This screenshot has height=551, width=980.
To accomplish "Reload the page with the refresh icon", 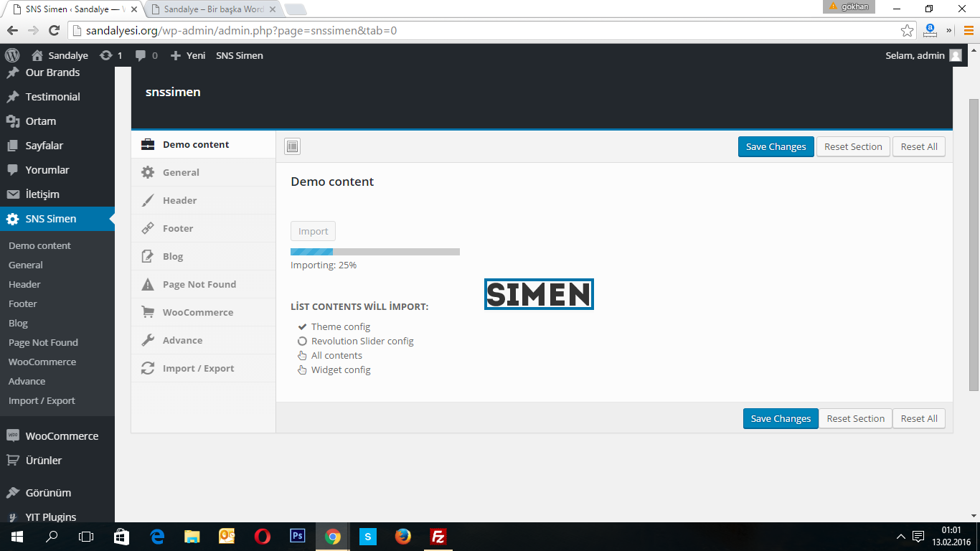I will click(54, 31).
